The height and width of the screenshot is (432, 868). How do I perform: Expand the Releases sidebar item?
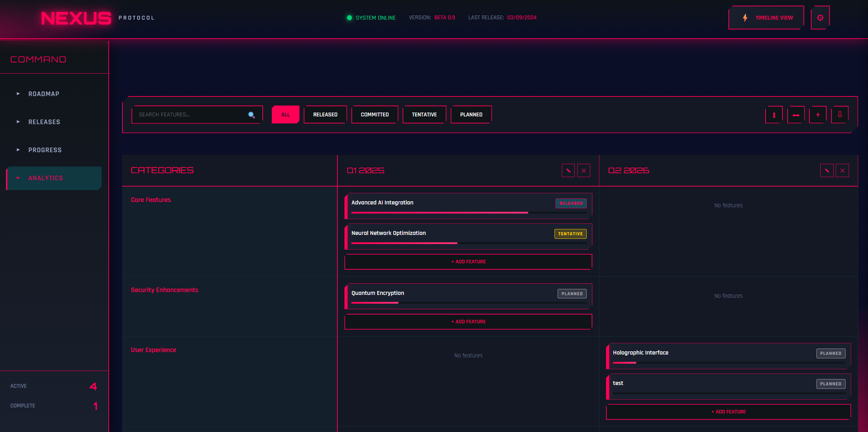(44, 122)
